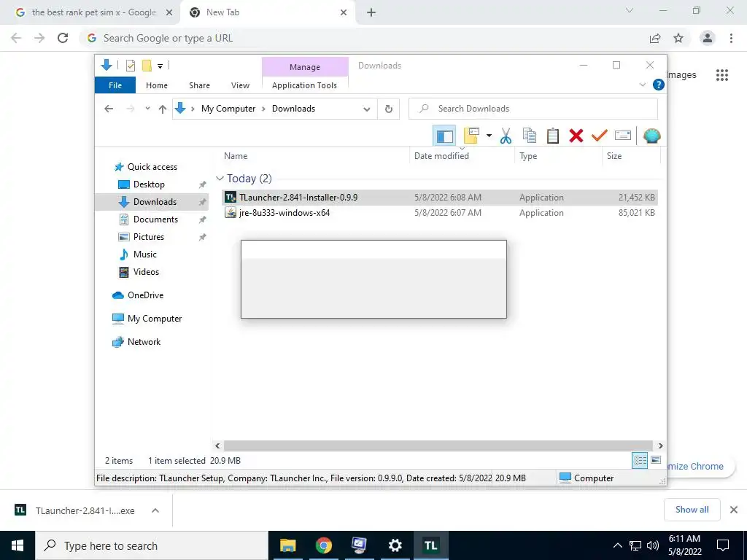Click the blue Help question mark icon
This screenshot has width=747, height=560.
(659, 85)
